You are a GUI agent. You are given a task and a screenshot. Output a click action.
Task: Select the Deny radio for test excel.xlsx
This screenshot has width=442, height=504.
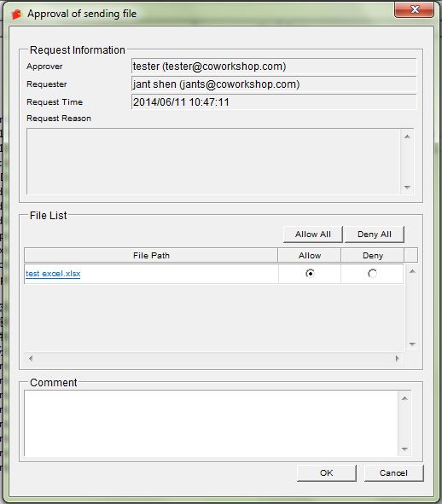372,273
